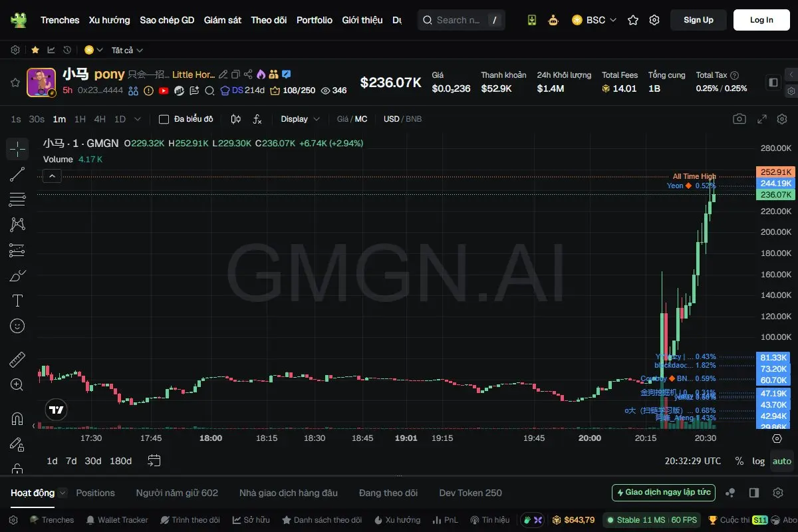Switch chart to MC mode

361,119
